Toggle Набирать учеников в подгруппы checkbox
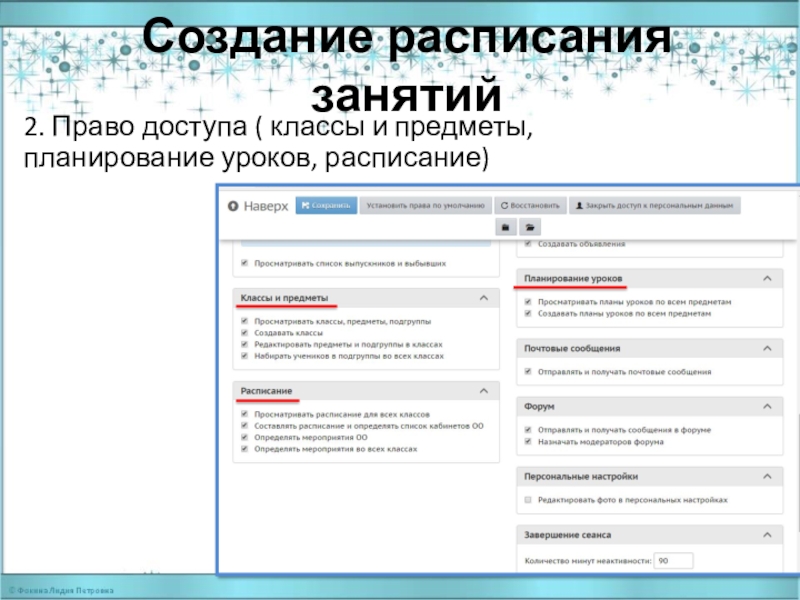Screen dimensions: 800x600 (x=244, y=356)
